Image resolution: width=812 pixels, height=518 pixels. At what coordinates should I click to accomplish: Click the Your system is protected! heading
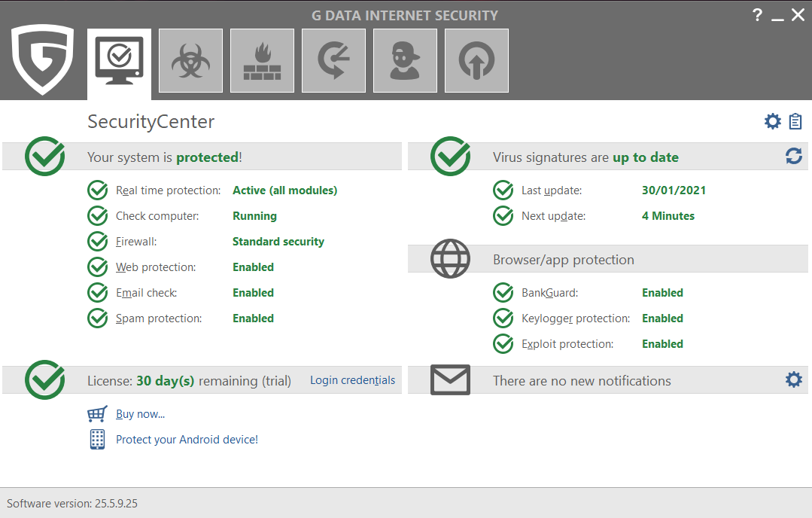point(165,157)
